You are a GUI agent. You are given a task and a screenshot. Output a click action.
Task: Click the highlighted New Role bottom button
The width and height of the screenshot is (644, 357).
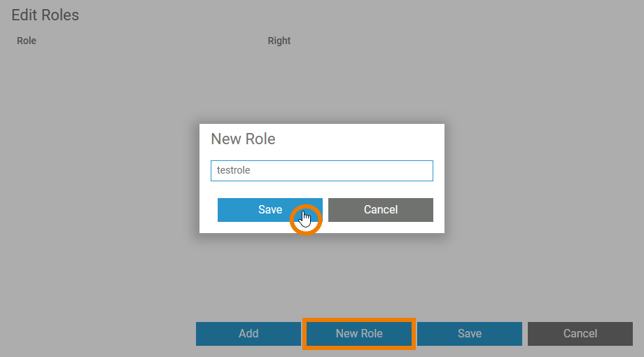point(359,334)
